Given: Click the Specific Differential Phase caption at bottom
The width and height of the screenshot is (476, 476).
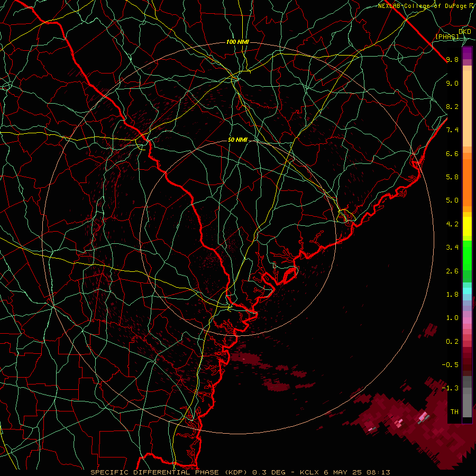Looking at the screenshot, I should (241, 472).
